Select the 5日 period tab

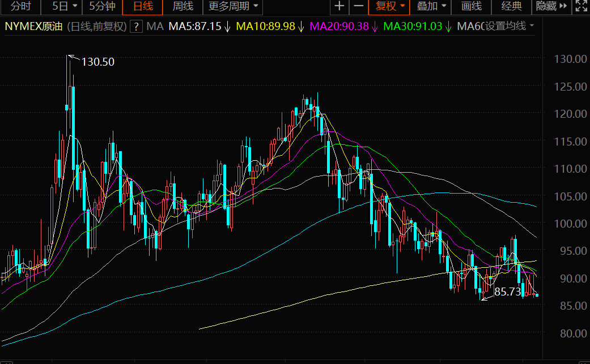(x=60, y=6)
